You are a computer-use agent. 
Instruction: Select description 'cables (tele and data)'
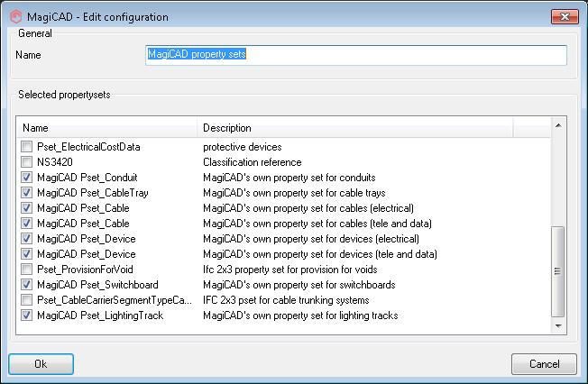tap(317, 224)
